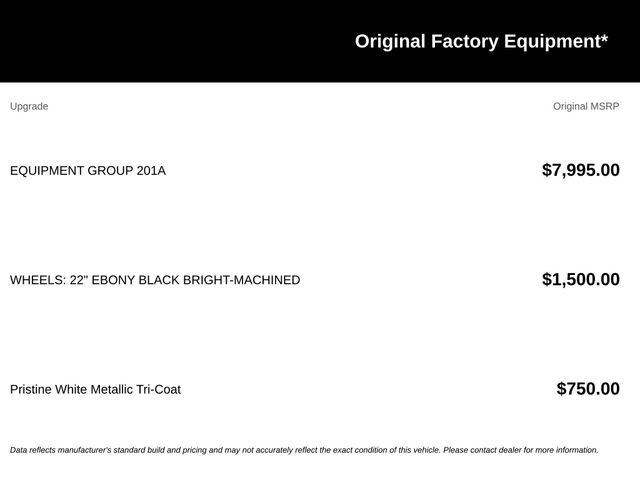Click the $1,500.00 wheels price
Screen dimensions: 640x480
click(x=581, y=280)
